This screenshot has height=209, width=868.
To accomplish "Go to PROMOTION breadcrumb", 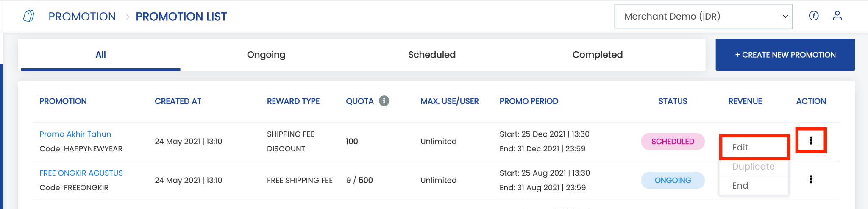I will [82, 17].
